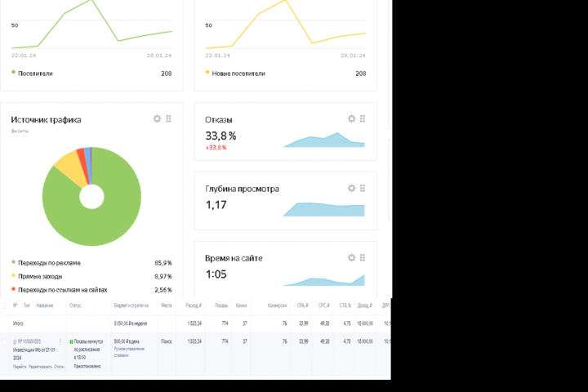The width and height of the screenshot is (588, 392).
Task: Open the Перейти link under the campaign
Action: [20, 367]
